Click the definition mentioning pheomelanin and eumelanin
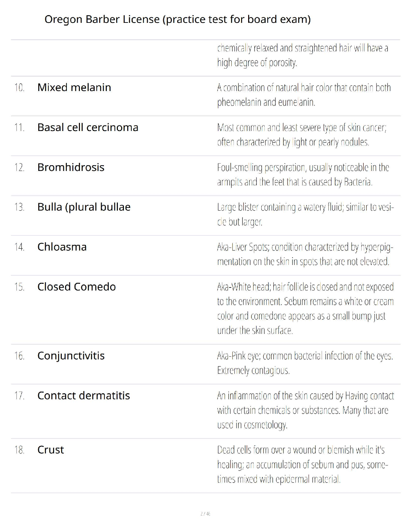This screenshot has height=532, width=411. click(x=304, y=95)
